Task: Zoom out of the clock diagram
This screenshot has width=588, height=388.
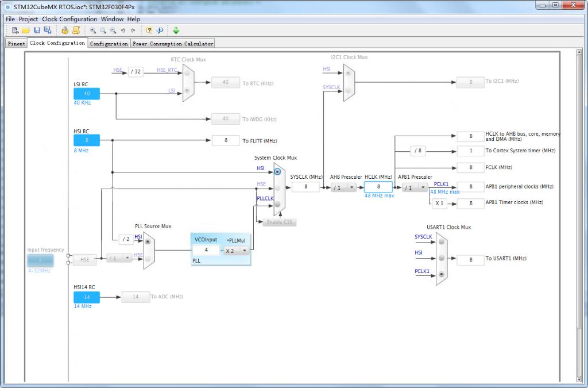Action: [113, 30]
